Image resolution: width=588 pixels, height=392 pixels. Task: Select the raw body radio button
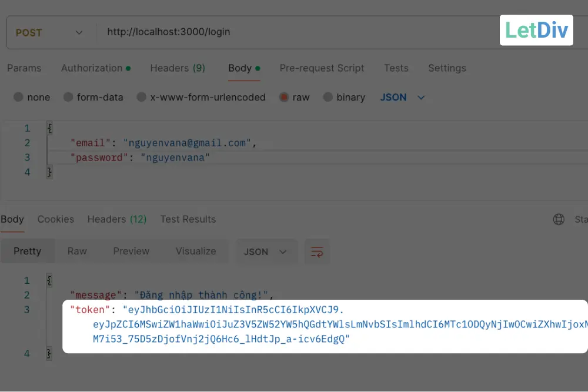[284, 97]
